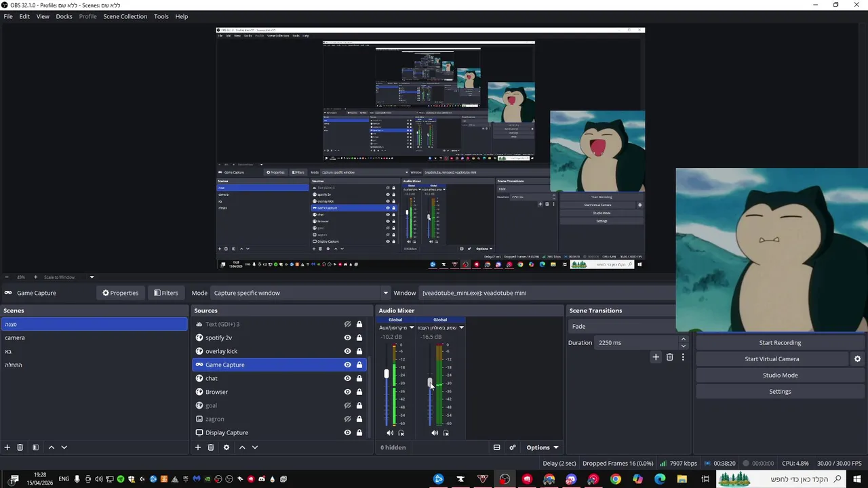
Task: Show the goal source
Action: click(347, 405)
